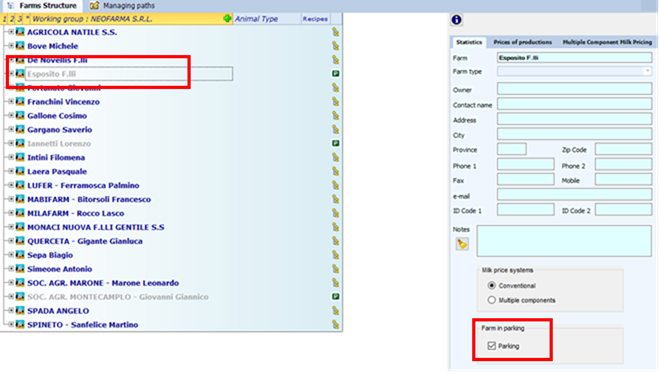Click animal type icon for MABIFARM row

335,199
